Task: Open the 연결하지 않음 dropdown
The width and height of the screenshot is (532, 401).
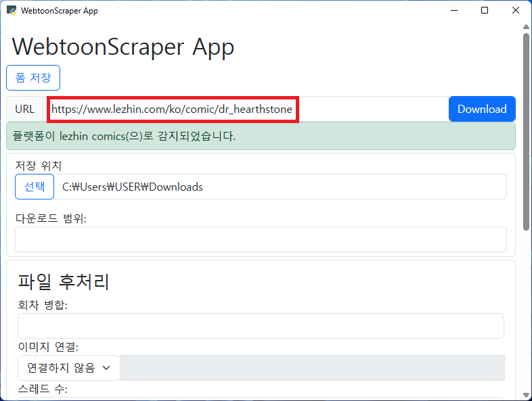Action: coord(69,368)
